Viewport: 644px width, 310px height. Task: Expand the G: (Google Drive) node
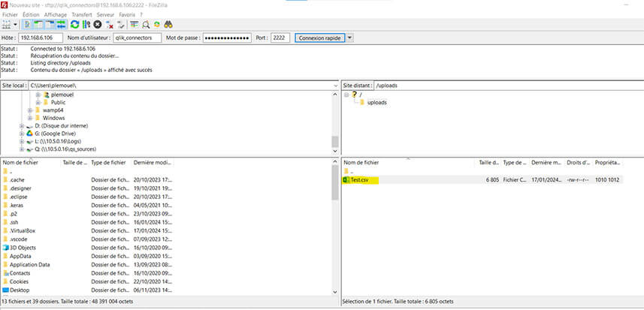click(22, 134)
